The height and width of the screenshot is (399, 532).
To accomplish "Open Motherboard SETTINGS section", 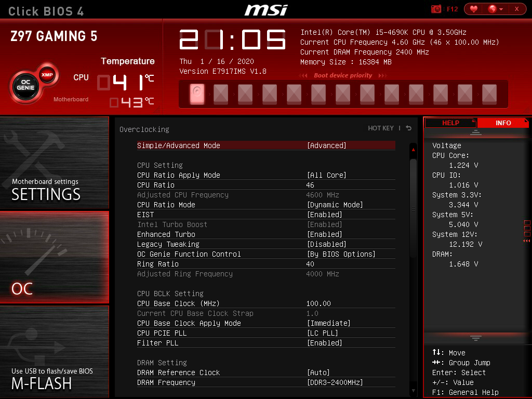I will point(54,163).
